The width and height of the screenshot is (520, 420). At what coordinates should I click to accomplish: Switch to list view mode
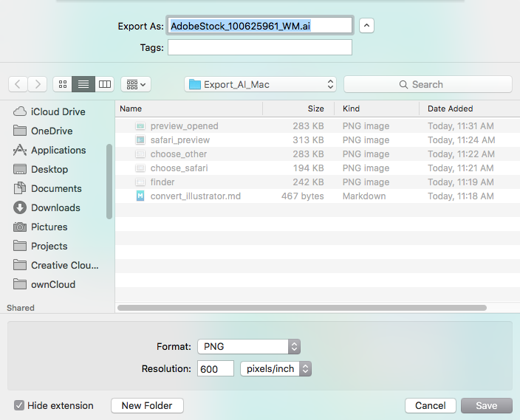pyautogui.click(x=83, y=84)
